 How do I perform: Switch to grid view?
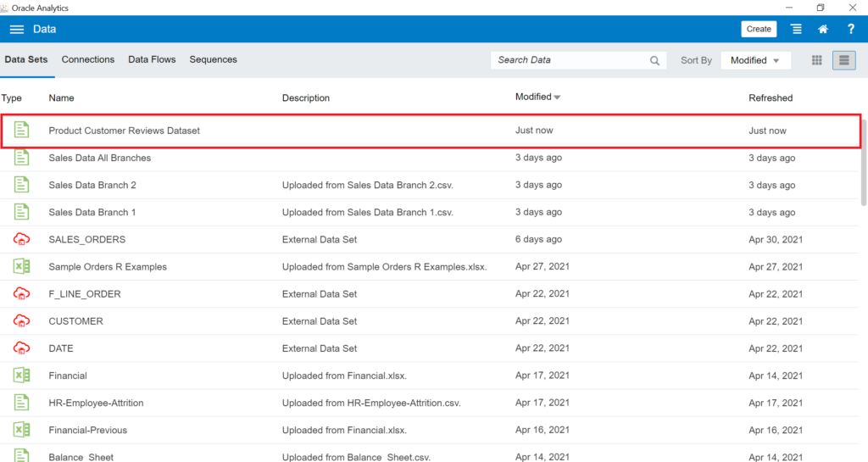(x=816, y=60)
